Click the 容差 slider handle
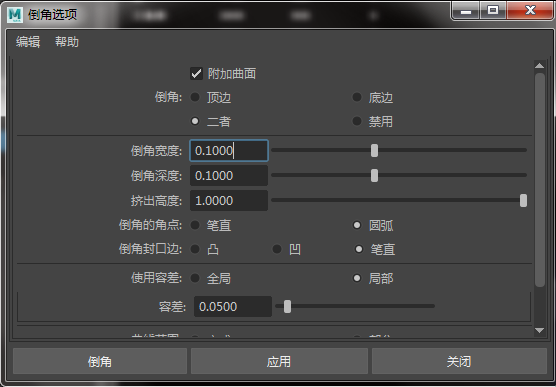The height and width of the screenshot is (387, 556). pyautogui.click(x=288, y=306)
